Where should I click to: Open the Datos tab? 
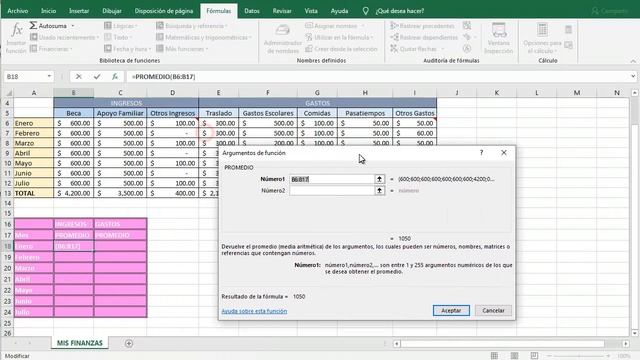[252, 11]
